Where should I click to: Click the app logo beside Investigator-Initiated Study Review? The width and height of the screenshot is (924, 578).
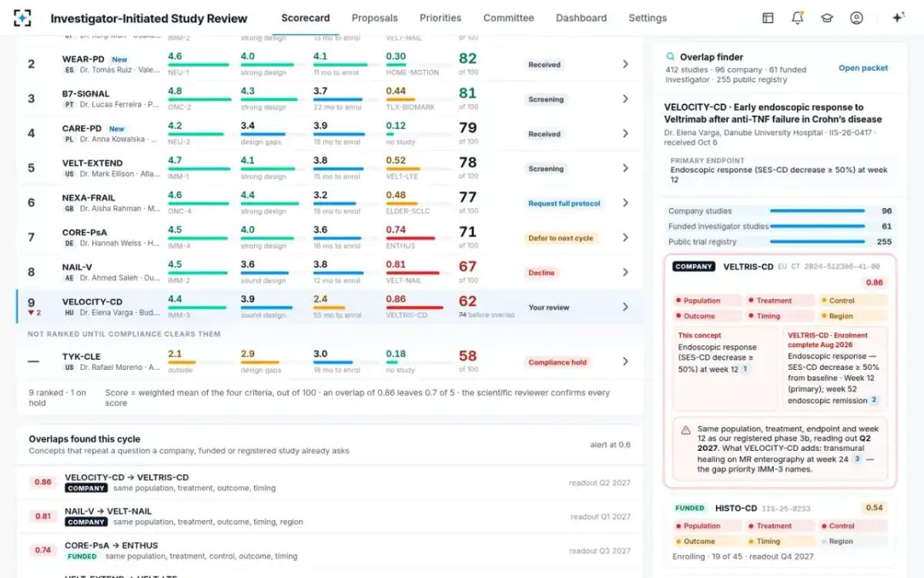[23, 18]
